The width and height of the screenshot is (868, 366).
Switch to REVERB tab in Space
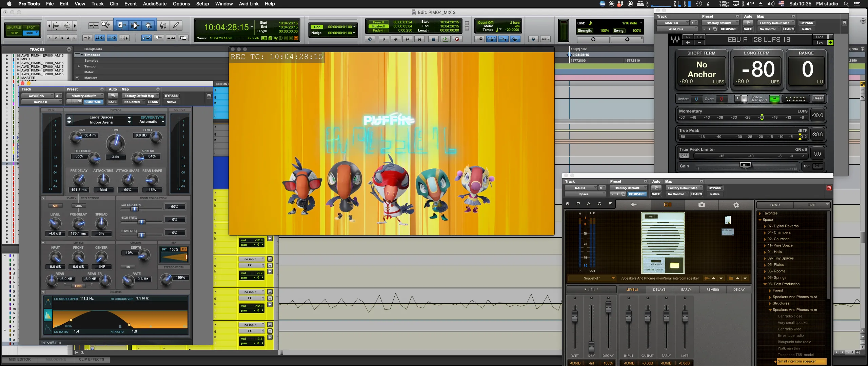(713, 290)
